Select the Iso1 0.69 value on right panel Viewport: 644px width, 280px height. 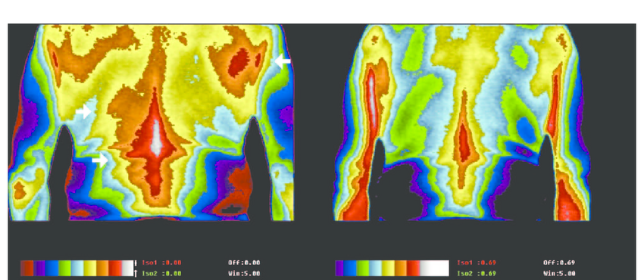477,263
